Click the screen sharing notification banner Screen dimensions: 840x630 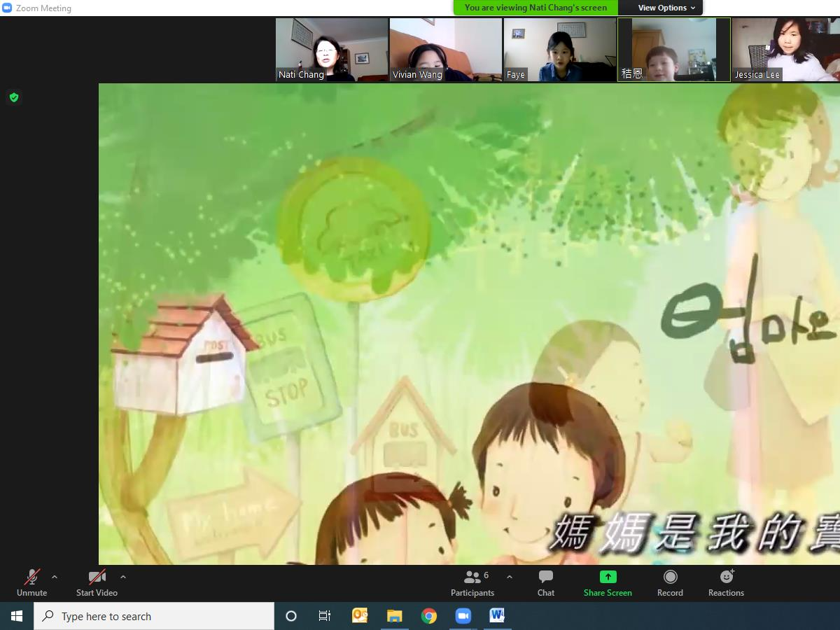(x=535, y=8)
